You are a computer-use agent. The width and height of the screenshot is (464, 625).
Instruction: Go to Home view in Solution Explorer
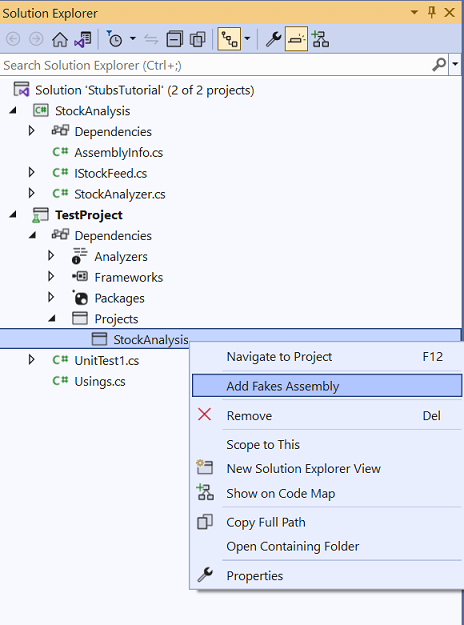point(60,39)
